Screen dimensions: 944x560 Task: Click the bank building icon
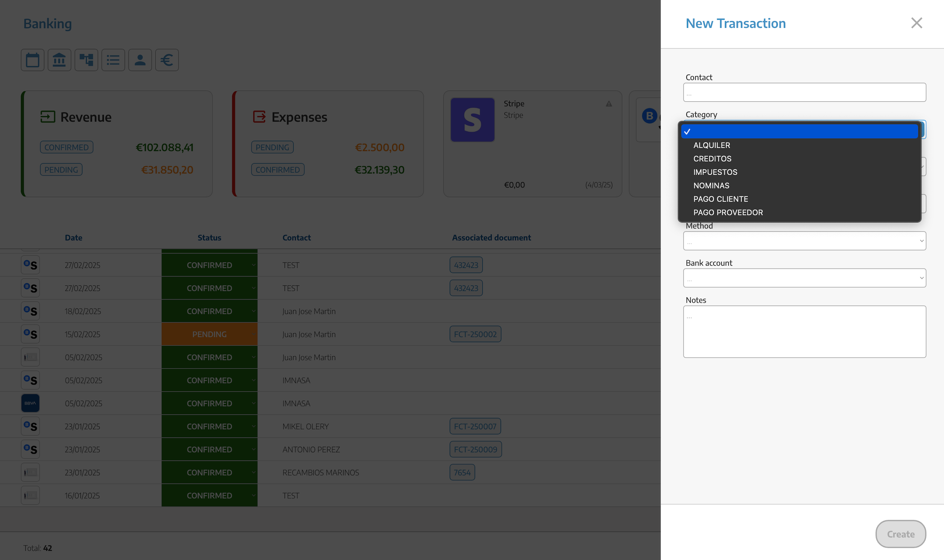click(59, 60)
